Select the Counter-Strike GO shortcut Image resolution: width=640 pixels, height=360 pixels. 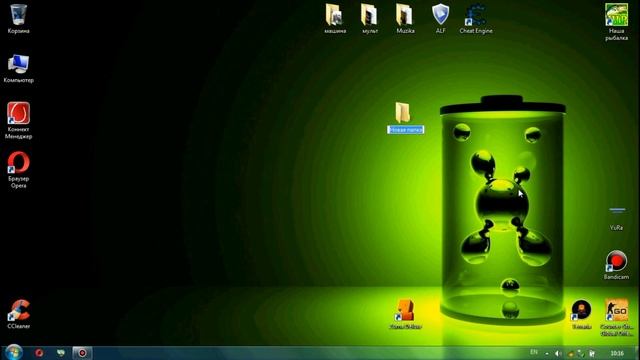tap(616, 317)
